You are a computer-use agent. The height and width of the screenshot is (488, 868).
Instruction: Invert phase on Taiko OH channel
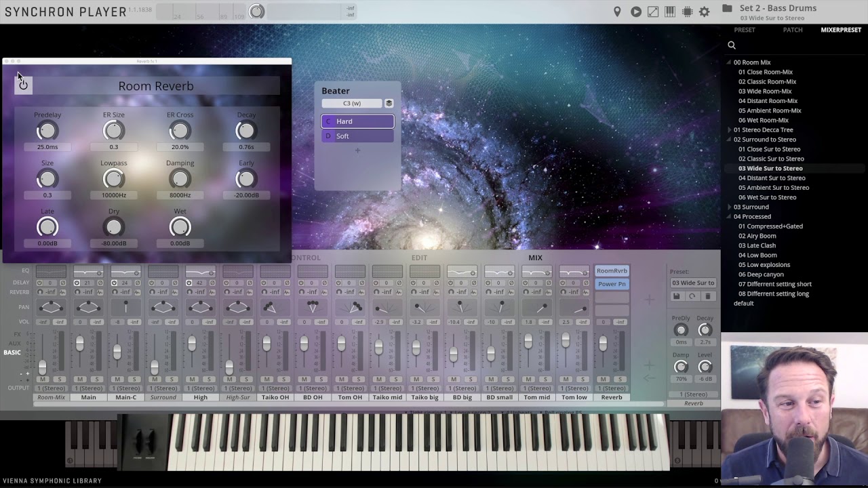pyautogui.click(x=288, y=283)
